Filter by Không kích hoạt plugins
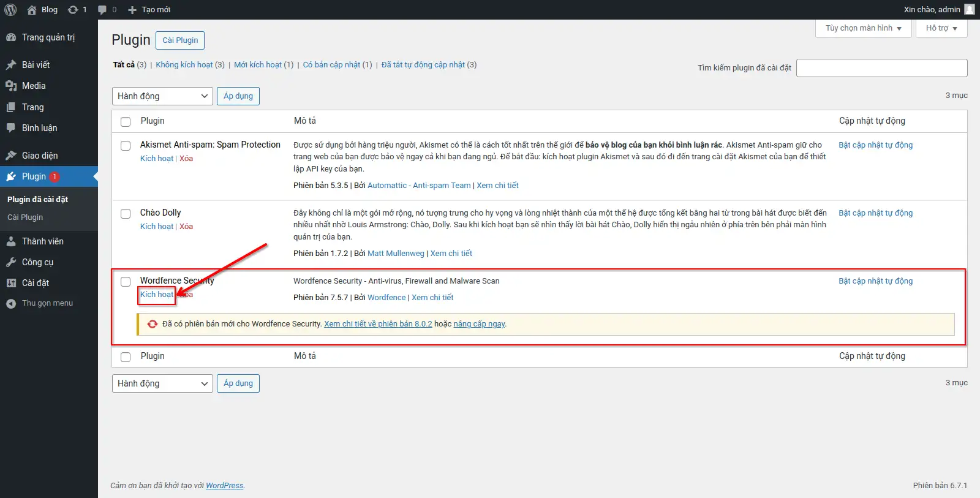The width and height of the screenshot is (980, 498). pyautogui.click(x=184, y=65)
